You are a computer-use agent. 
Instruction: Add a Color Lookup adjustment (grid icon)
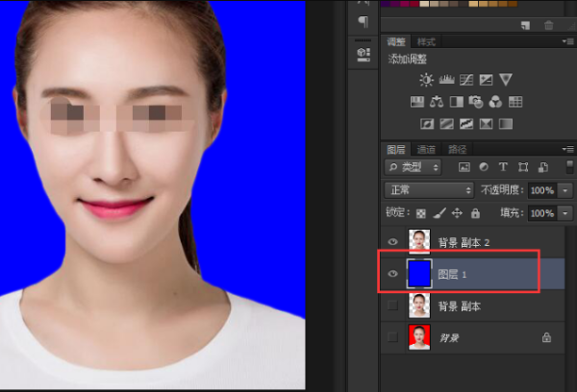pyautogui.click(x=515, y=102)
